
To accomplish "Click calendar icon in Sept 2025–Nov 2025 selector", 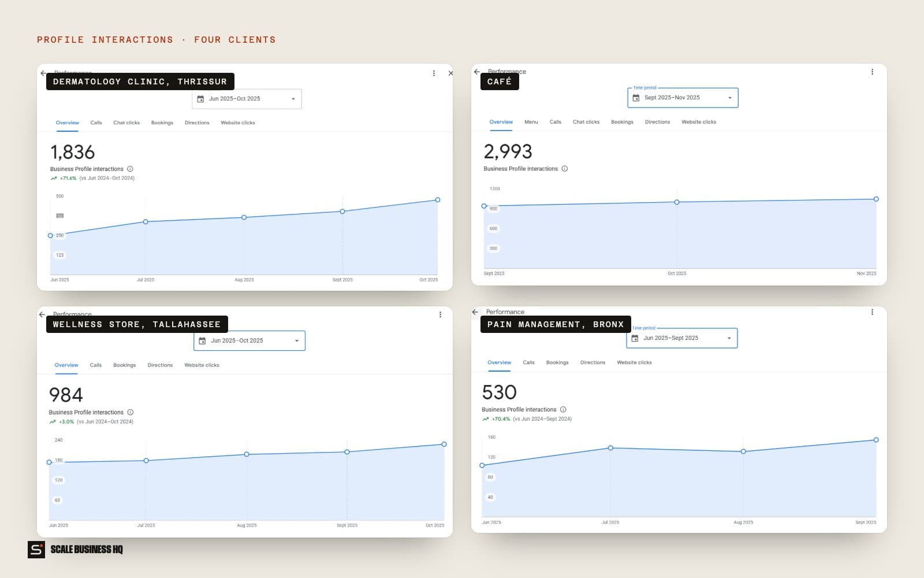I will (636, 98).
